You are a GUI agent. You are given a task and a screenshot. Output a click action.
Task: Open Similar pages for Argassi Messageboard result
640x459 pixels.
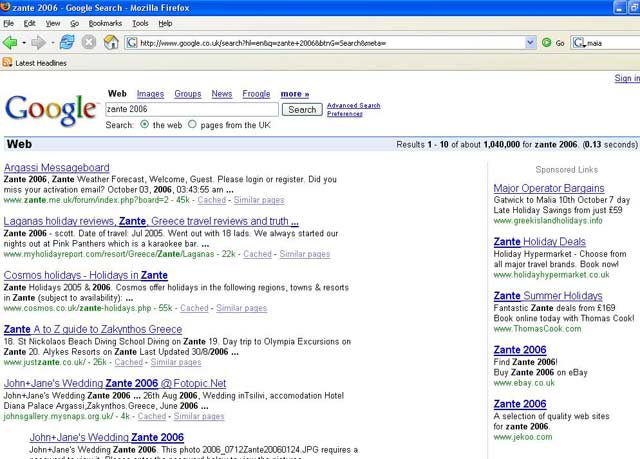click(259, 200)
